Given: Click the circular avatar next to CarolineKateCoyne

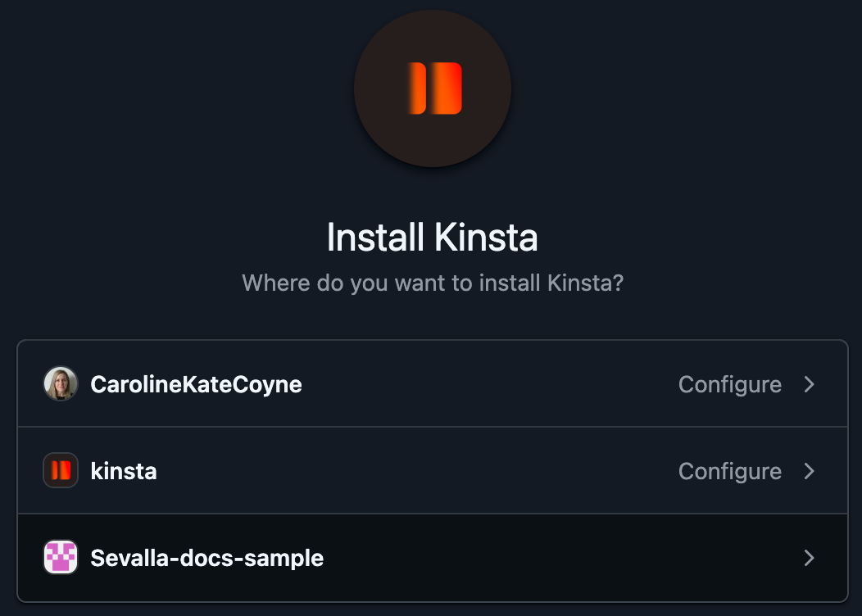Looking at the screenshot, I should 60,383.
